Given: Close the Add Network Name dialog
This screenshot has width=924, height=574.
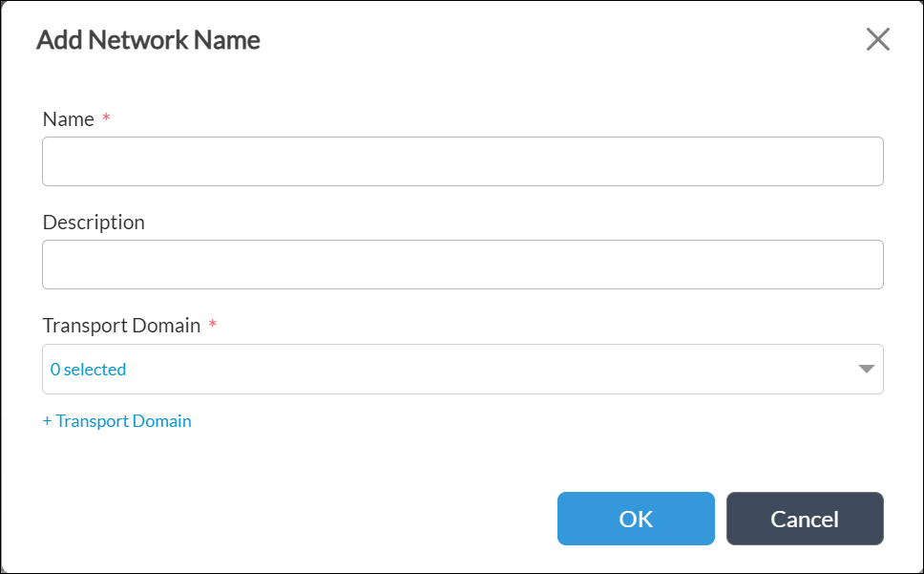Looking at the screenshot, I should (876, 39).
